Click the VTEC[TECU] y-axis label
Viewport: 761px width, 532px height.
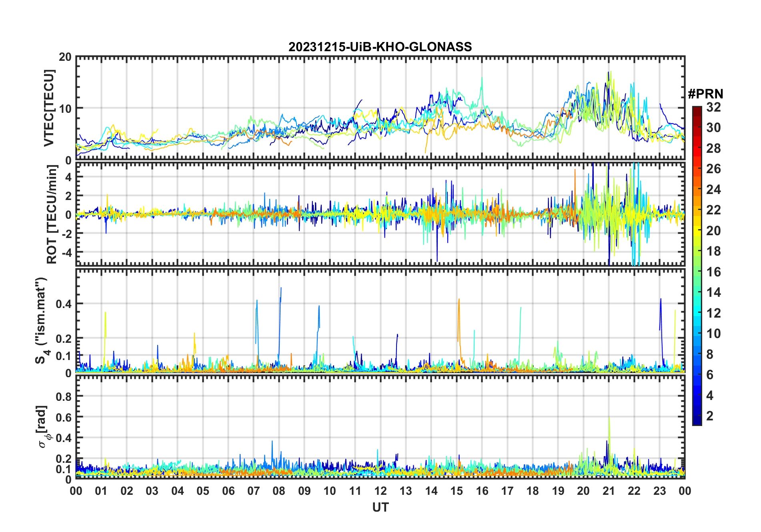49,108
